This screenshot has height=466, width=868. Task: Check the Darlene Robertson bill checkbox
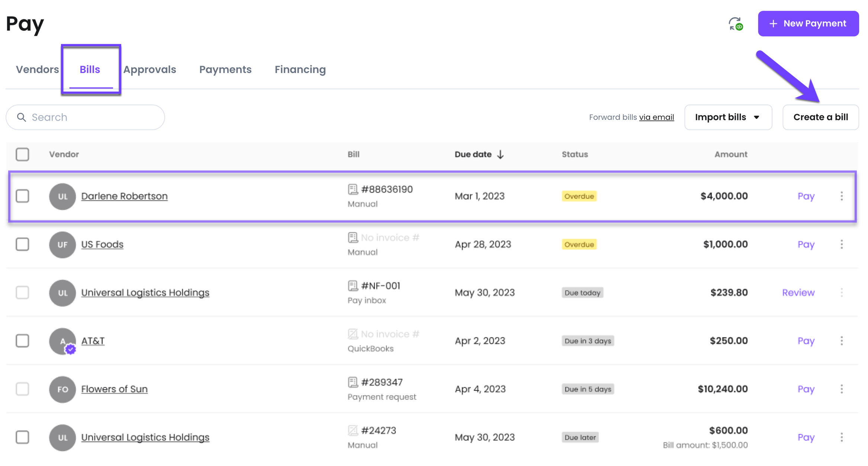tap(22, 196)
